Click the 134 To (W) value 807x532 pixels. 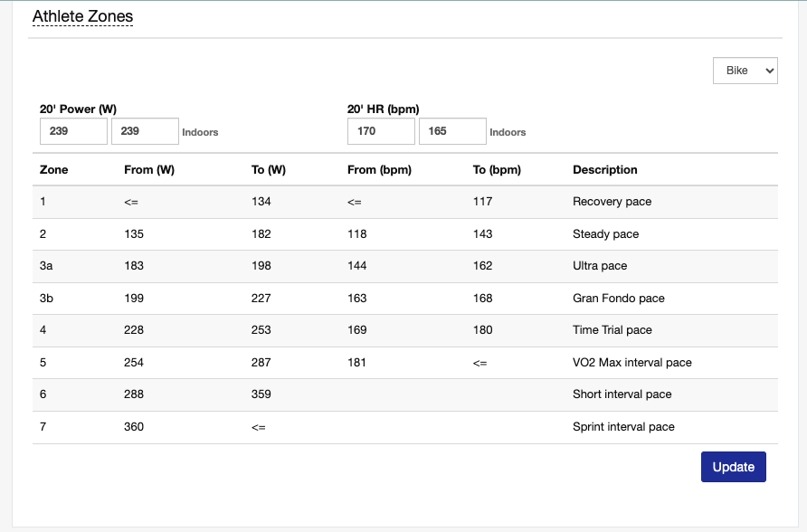(x=261, y=202)
